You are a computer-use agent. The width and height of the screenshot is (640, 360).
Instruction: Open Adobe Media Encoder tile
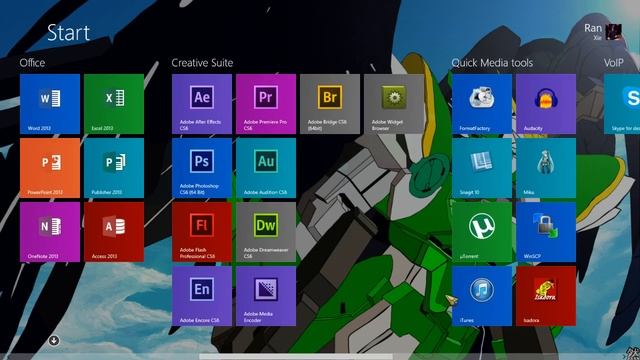(266, 296)
